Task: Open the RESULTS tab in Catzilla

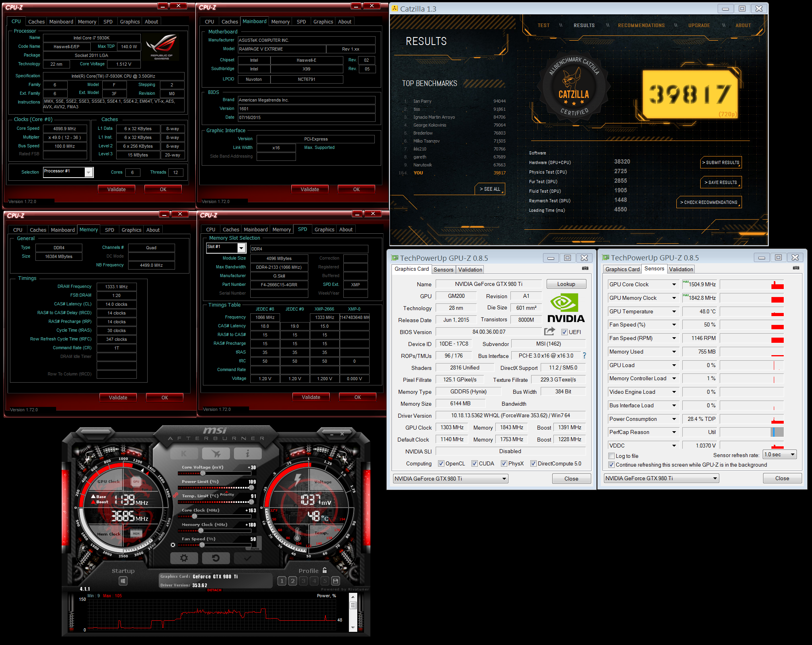Action: [584, 25]
